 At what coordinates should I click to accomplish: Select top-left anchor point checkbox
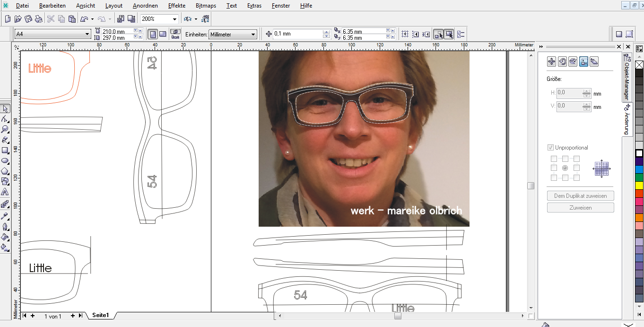coord(554,159)
